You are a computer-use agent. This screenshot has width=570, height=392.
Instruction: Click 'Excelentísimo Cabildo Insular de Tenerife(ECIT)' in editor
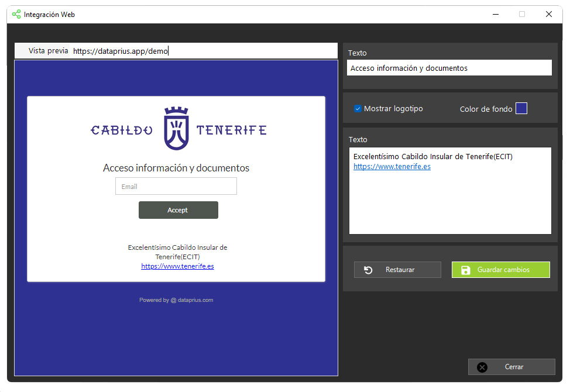tap(432, 157)
